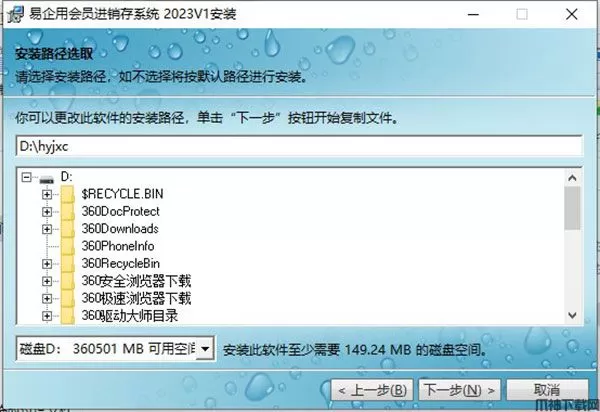Go back with 上一步(B) button
This screenshot has width=600, height=412.
372,390
